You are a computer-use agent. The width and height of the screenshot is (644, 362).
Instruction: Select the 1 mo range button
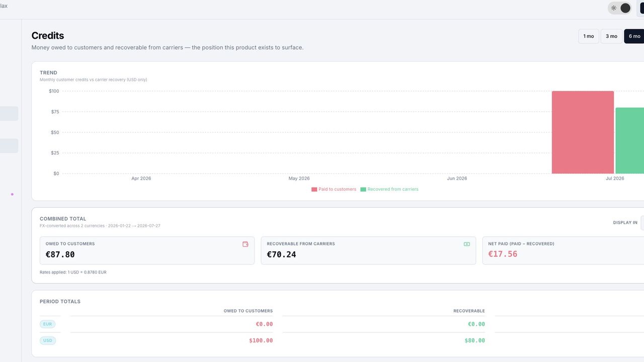point(589,36)
